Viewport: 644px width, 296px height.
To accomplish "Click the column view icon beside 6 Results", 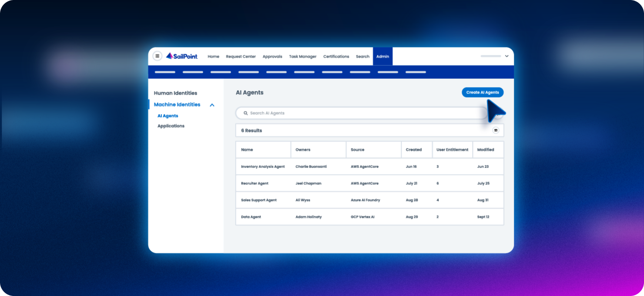I will [x=496, y=130].
